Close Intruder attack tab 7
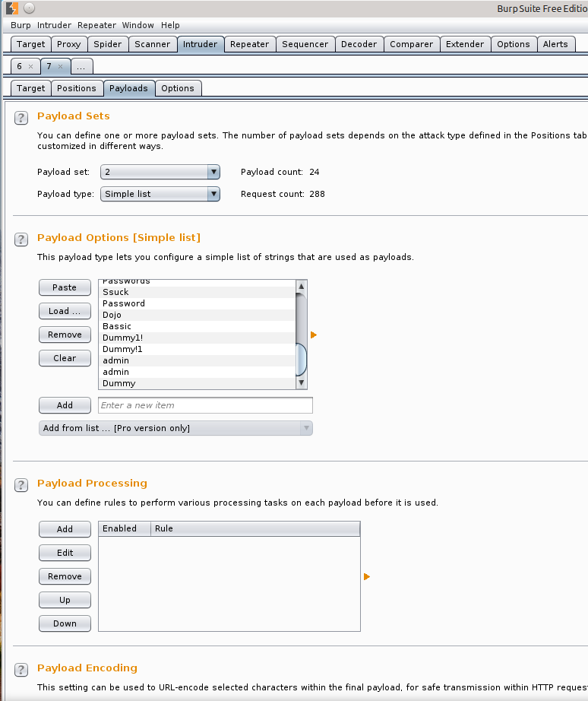 click(60, 66)
